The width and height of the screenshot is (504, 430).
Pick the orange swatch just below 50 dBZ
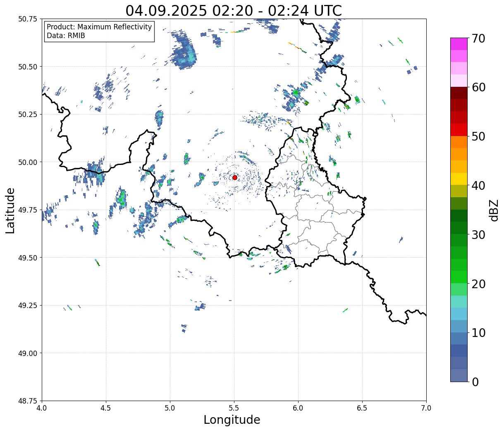coord(459,142)
